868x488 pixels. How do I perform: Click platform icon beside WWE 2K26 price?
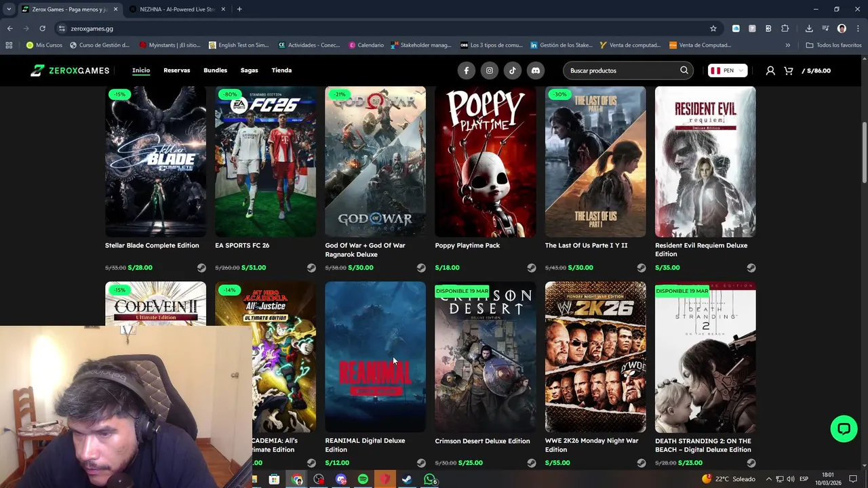pyautogui.click(x=641, y=463)
